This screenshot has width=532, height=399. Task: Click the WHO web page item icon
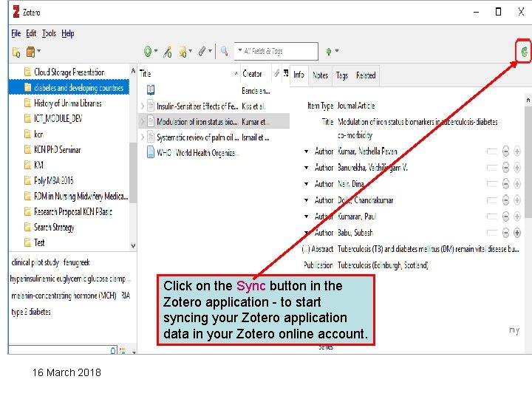pyautogui.click(x=151, y=152)
